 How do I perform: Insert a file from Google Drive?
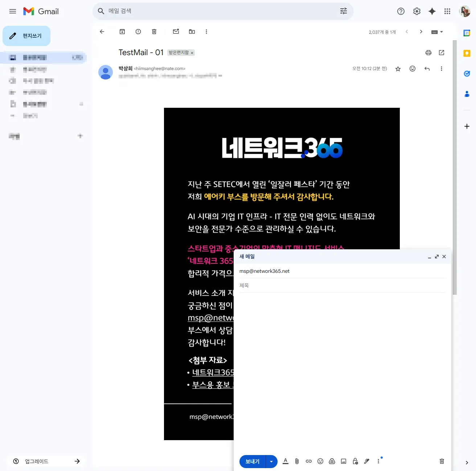tap(332, 461)
